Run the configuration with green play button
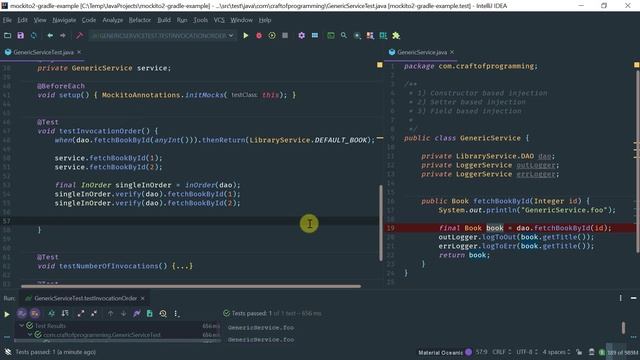This screenshot has width=640, height=360. (x=246, y=36)
